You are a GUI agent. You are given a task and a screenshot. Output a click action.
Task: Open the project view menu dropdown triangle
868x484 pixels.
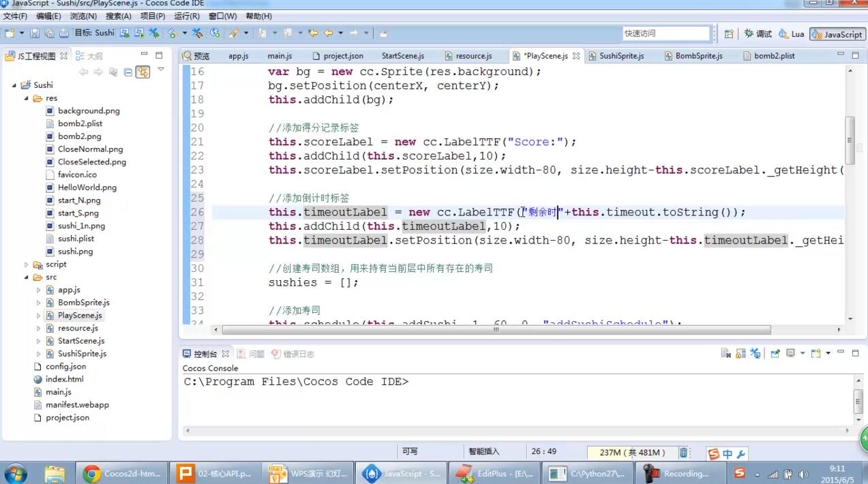161,70
